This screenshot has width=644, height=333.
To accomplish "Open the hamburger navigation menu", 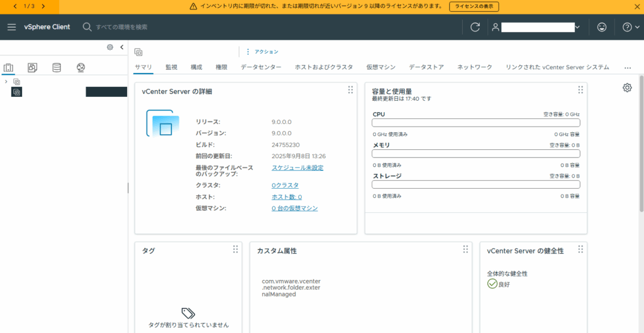I will [x=11, y=27].
